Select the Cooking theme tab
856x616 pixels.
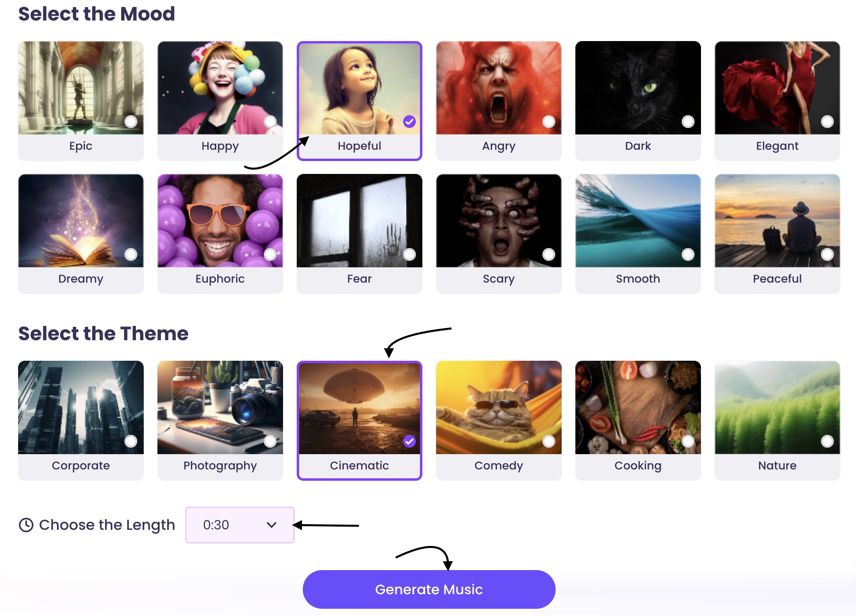pos(637,419)
